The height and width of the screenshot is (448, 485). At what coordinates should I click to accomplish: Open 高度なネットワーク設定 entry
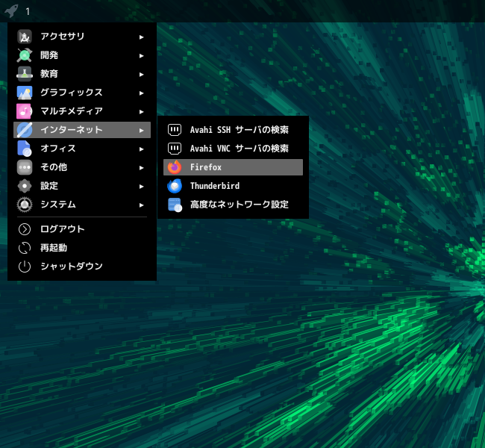click(233, 205)
